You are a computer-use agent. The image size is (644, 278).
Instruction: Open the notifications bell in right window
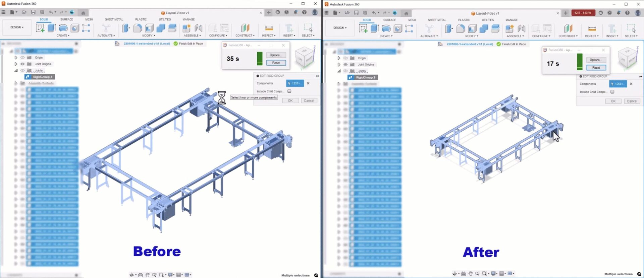tap(619, 13)
